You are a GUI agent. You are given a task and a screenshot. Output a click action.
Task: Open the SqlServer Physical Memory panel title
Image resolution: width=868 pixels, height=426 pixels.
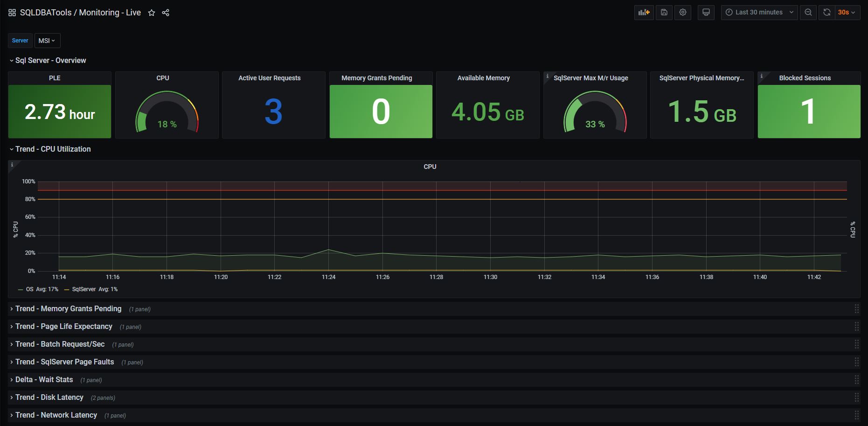(702, 78)
